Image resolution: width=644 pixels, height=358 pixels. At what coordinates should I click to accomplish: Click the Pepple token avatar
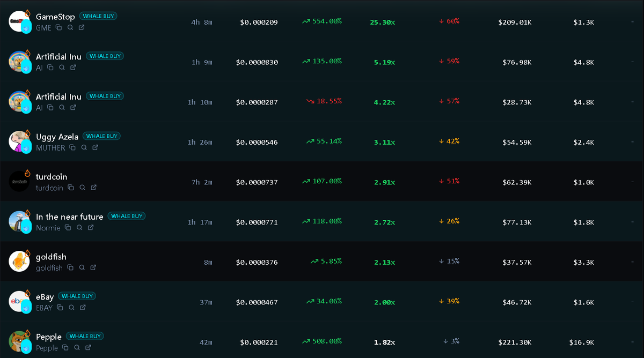(19, 341)
